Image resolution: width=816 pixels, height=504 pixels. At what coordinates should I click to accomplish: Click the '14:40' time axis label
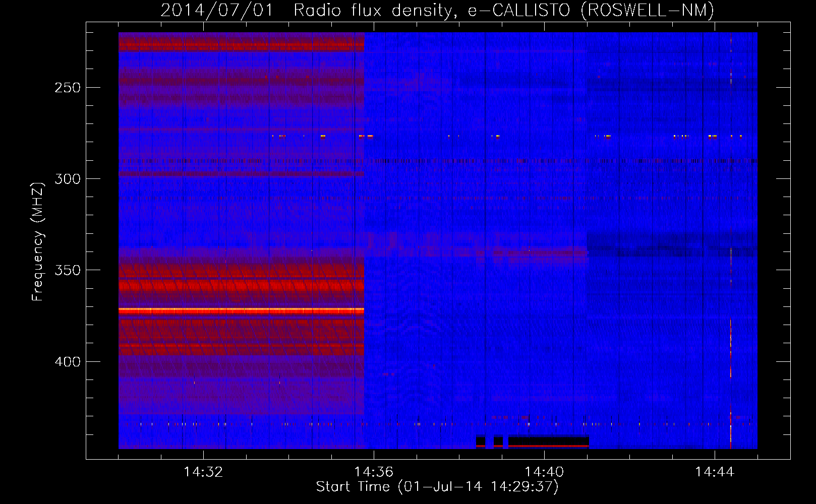click(x=544, y=472)
